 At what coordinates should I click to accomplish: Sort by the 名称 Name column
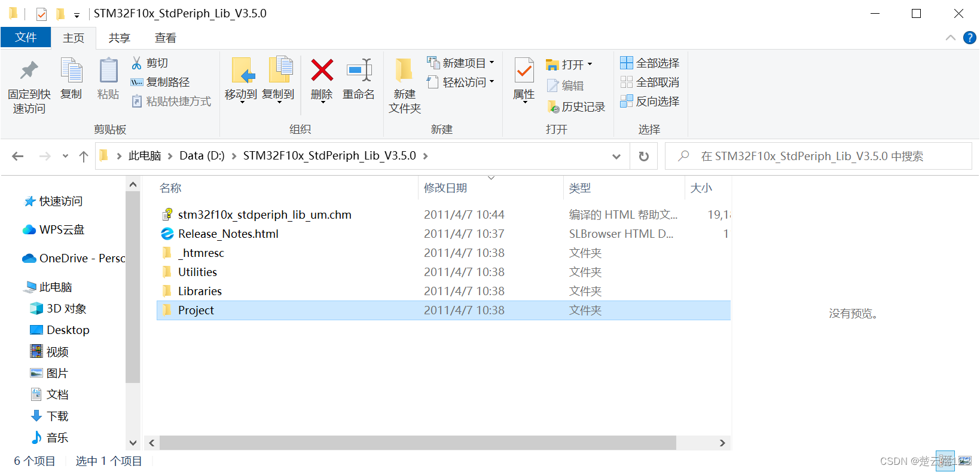pos(170,188)
